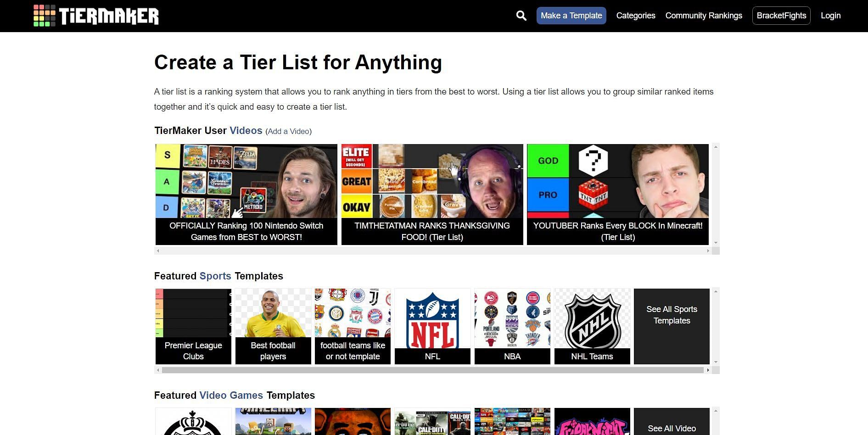The image size is (868, 435).
Task: Click the Nintendo Switch video title caption
Action: pos(246,231)
